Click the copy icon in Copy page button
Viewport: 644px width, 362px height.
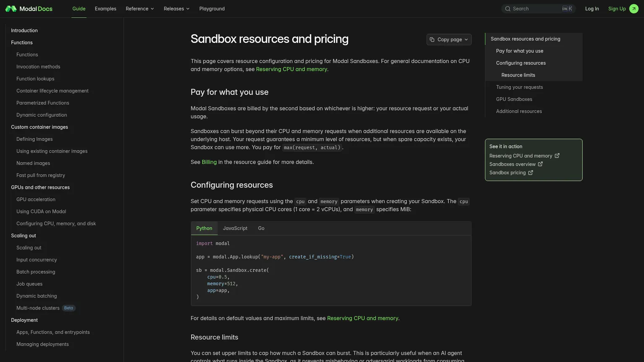(x=432, y=39)
